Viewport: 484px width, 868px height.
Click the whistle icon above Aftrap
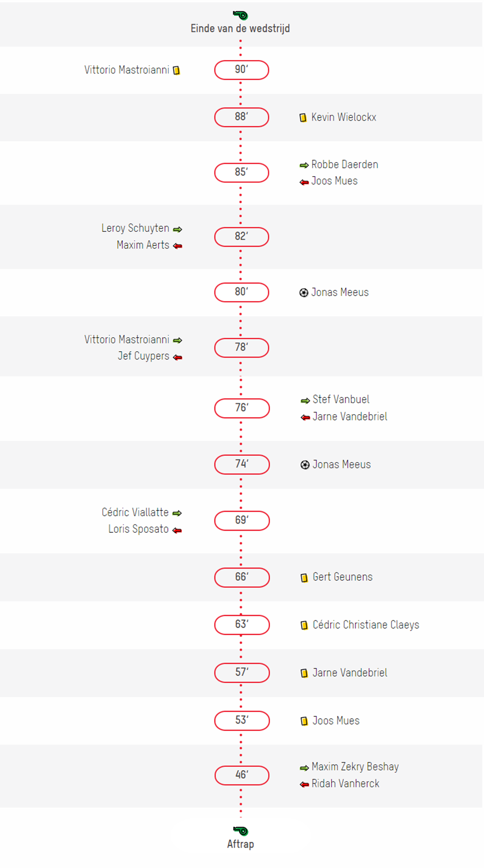click(241, 831)
